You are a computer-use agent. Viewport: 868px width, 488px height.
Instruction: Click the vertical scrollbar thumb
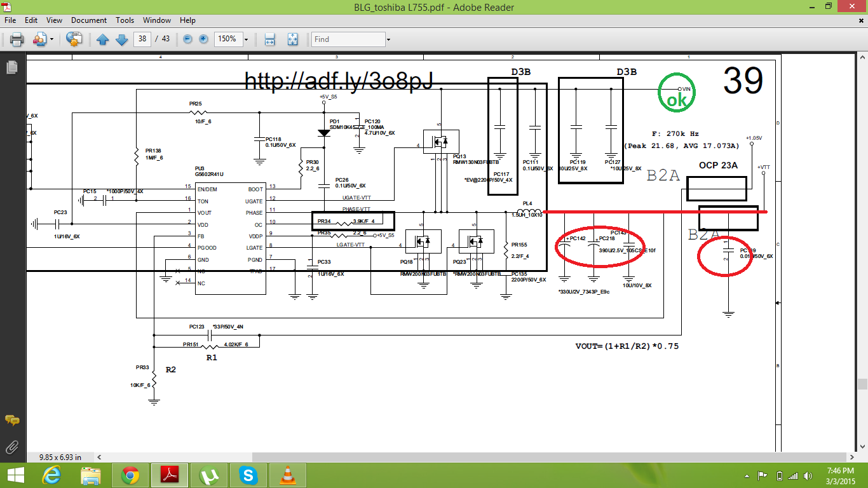(x=862, y=384)
